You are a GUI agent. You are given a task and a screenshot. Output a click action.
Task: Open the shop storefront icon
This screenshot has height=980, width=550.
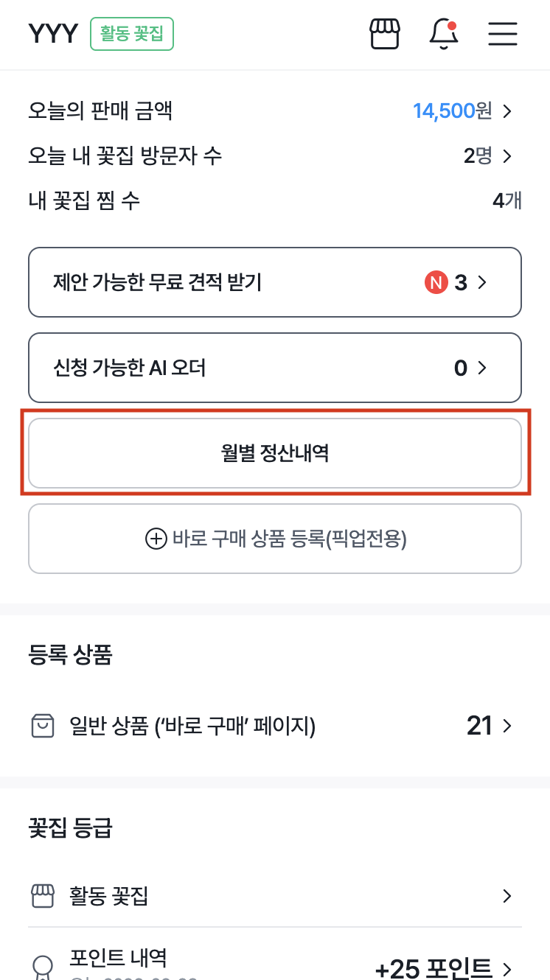[384, 33]
